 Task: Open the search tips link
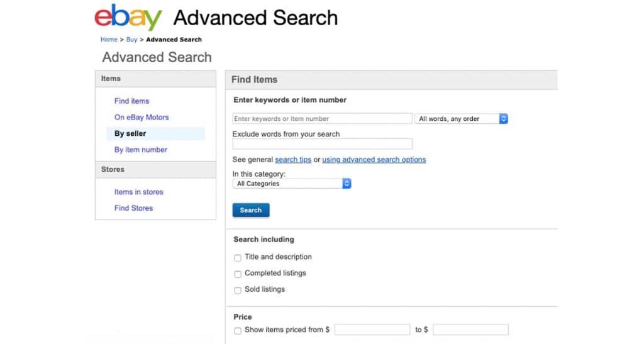pos(293,160)
